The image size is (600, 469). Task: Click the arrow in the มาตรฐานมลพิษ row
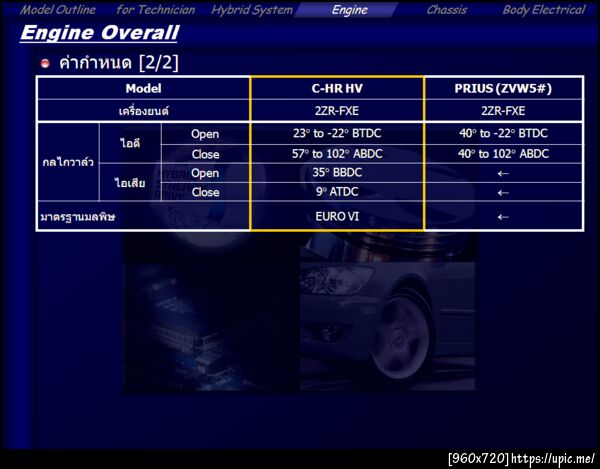(x=503, y=217)
